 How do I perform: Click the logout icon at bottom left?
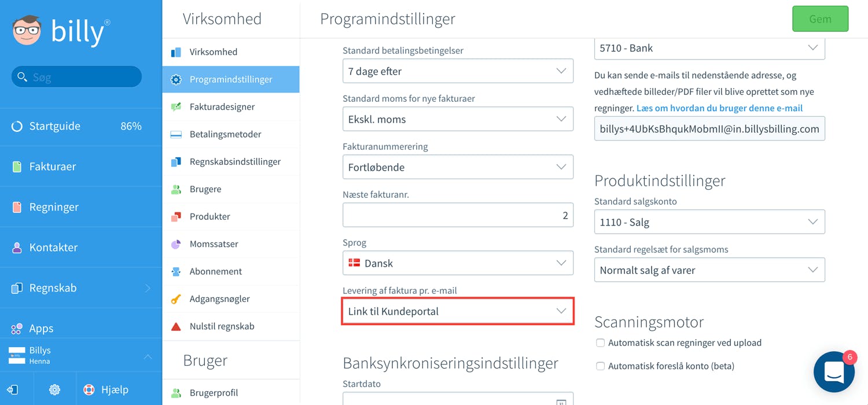pyautogui.click(x=13, y=390)
